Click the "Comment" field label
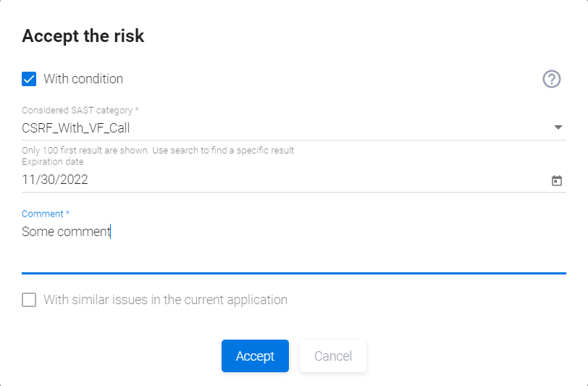Image resolution: width=588 pixels, height=386 pixels. coord(45,214)
